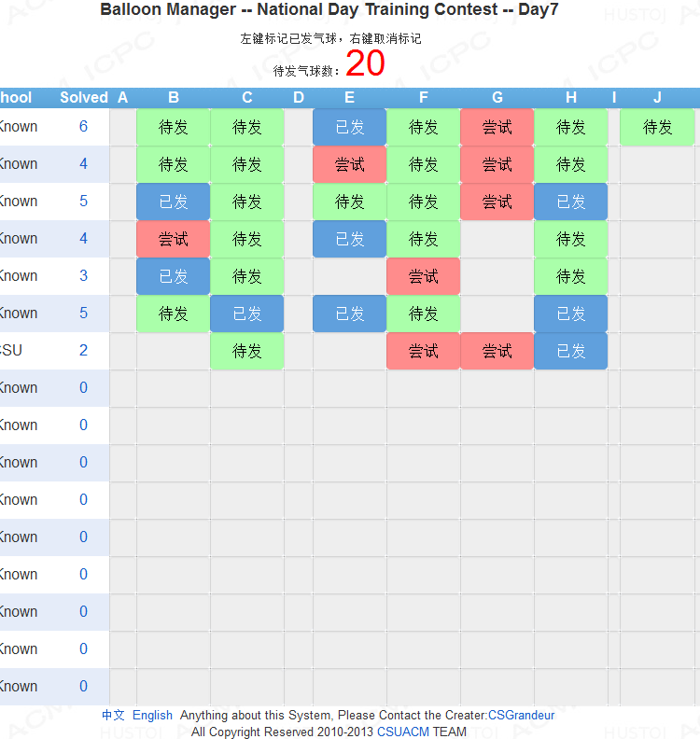
Task: Click the column F header
Action: (424, 98)
